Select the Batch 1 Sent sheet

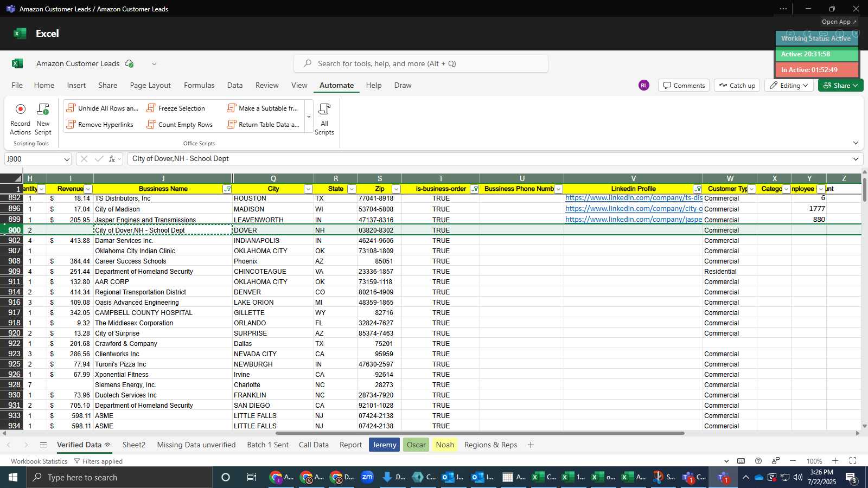tap(268, 445)
